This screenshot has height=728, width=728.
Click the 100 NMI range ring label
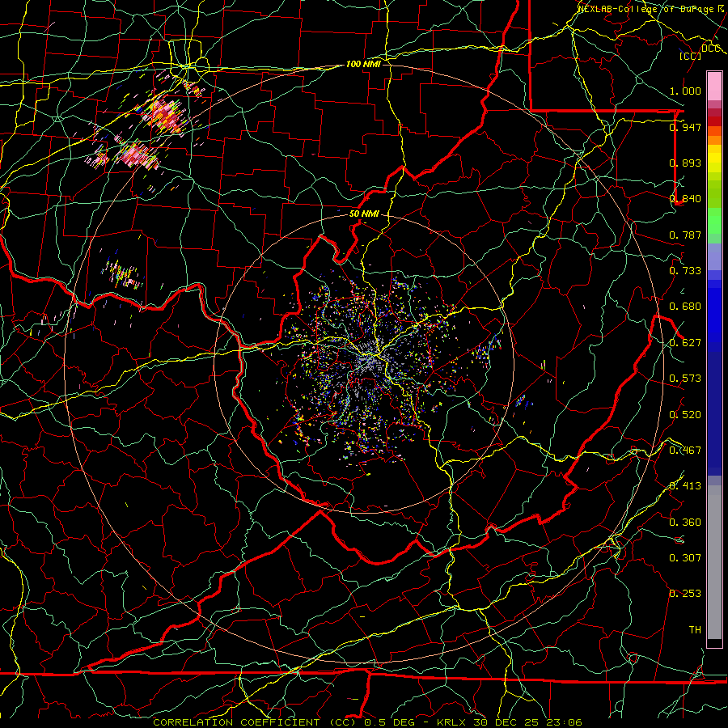pos(363,64)
